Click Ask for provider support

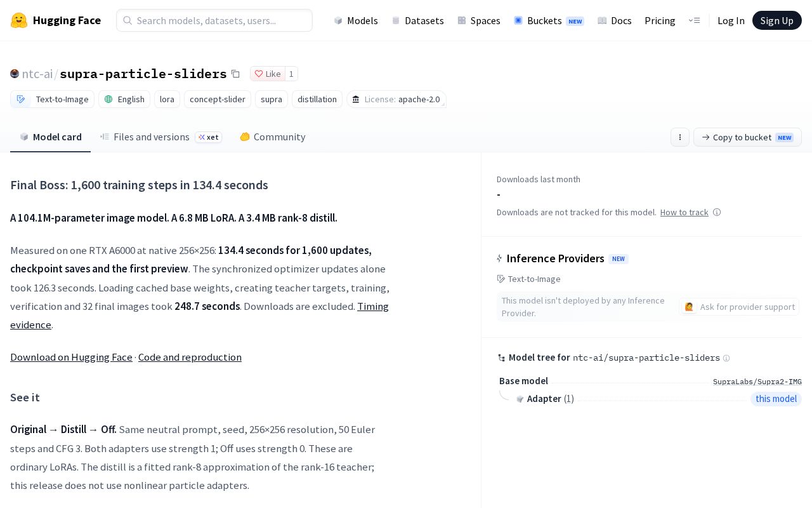pyautogui.click(x=739, y=307)
